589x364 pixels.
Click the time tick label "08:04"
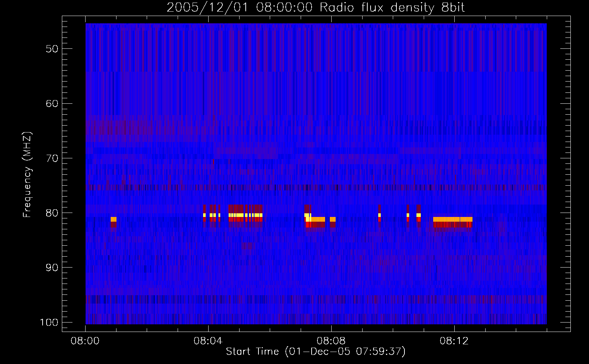coord(208,341)
